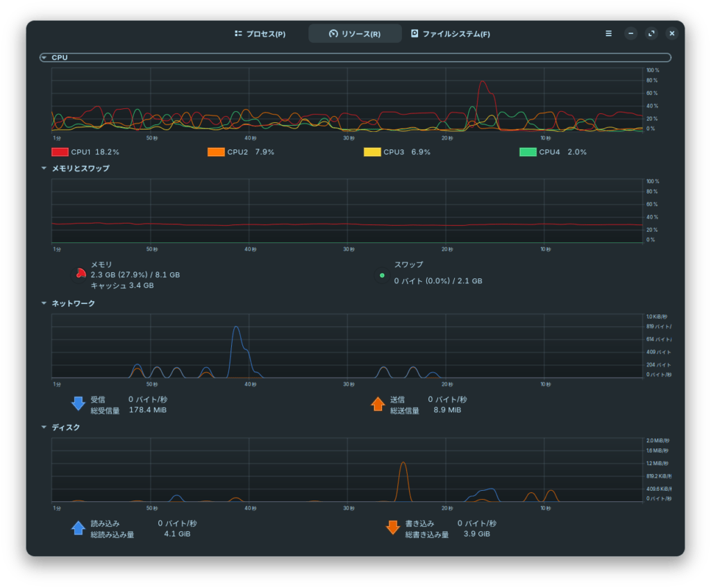Click the network history graph
This screenshot has height=588, width=711.
coord(347,346)
